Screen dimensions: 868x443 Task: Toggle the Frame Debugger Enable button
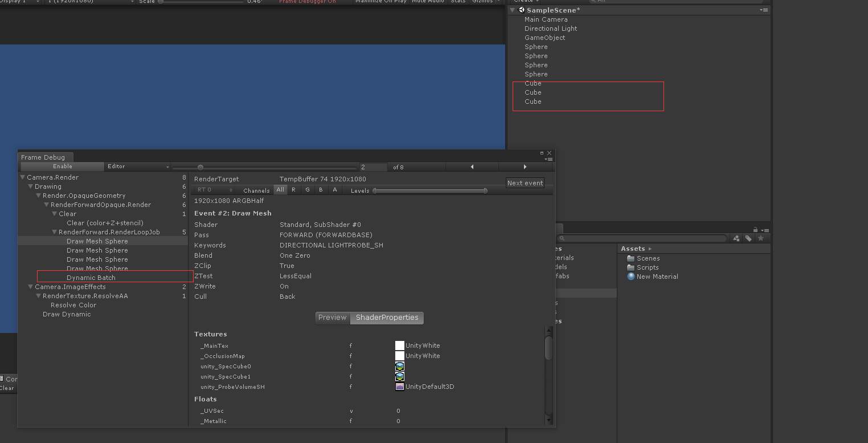[63, 166]
